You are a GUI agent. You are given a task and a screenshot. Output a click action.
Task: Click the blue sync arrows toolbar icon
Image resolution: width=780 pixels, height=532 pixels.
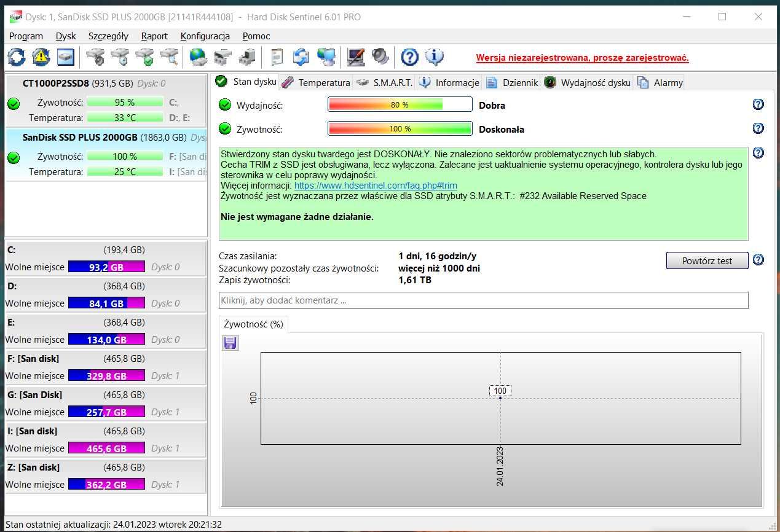(x=301, y=58)
